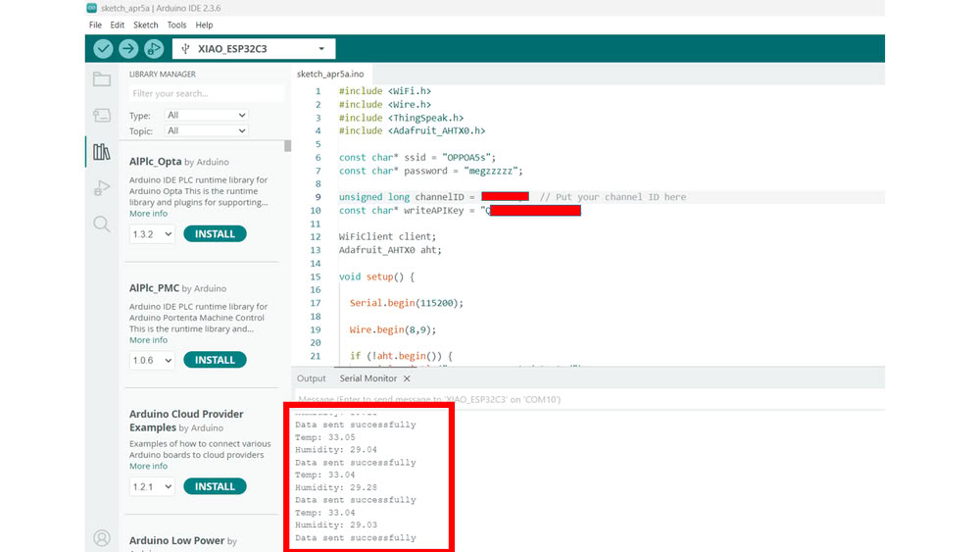Screen dimensions: 980x552
Task: Switch to the Output tab
Action: [312, 378]
